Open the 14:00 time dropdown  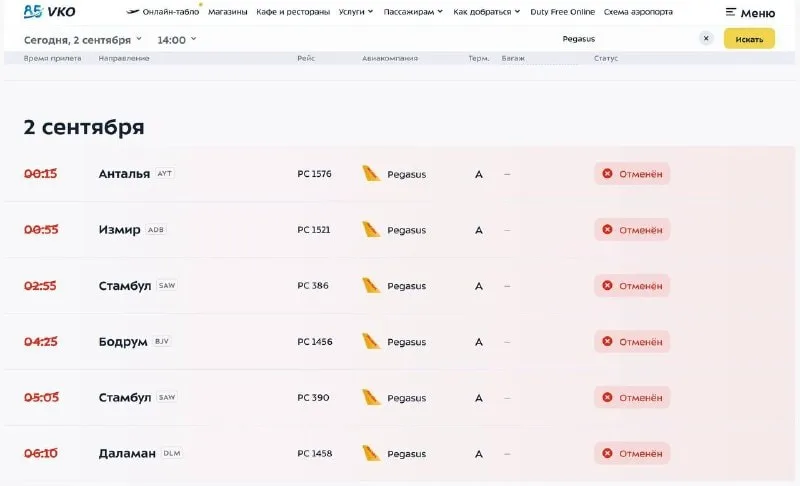click(x=177, y=40)
